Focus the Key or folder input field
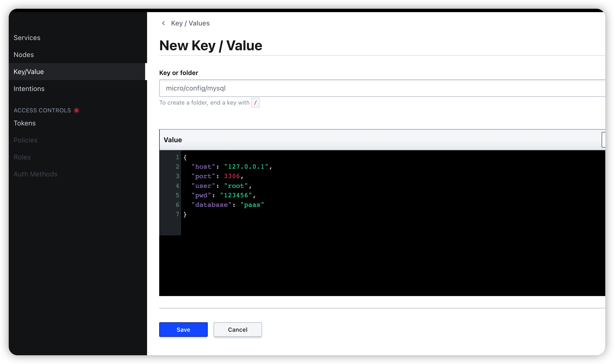The image size is (614, 364). click(x=382, y=88)
